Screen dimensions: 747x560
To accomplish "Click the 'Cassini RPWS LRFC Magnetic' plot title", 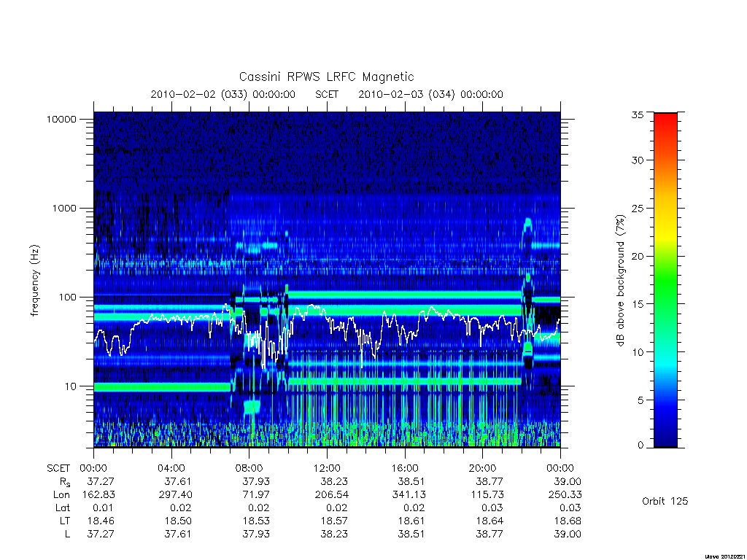I will click(x=326, y=77).
